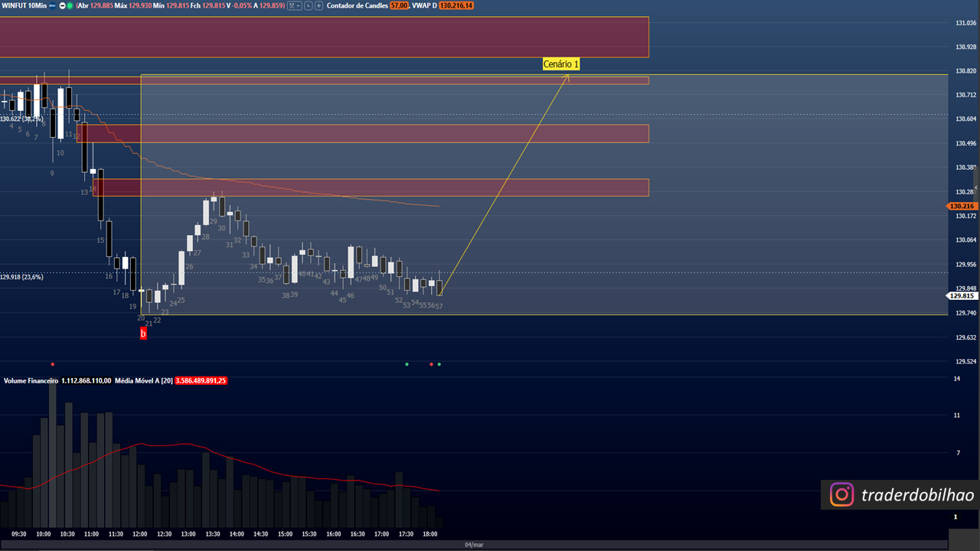Click the red moving average value 3.586.489.891,25
The width and height of the screenshot is (980, 551).
pos(201,380)
